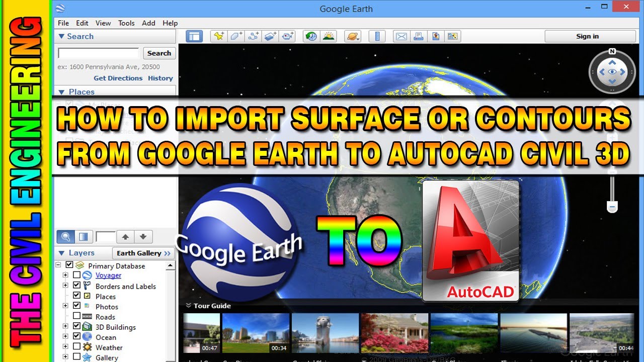Click the panel view icon beside the magnifier
The width and height of the screenshot is (644, 362).
click(84, 236)
